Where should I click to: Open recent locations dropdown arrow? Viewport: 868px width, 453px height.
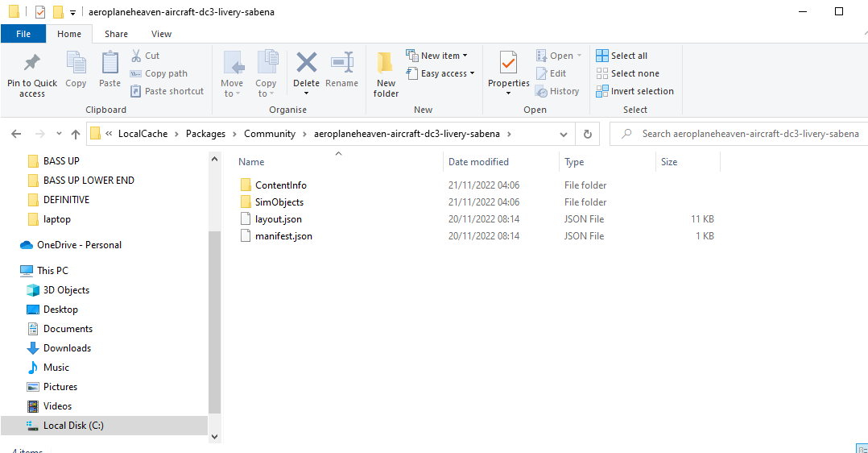(x=59, y=134)
